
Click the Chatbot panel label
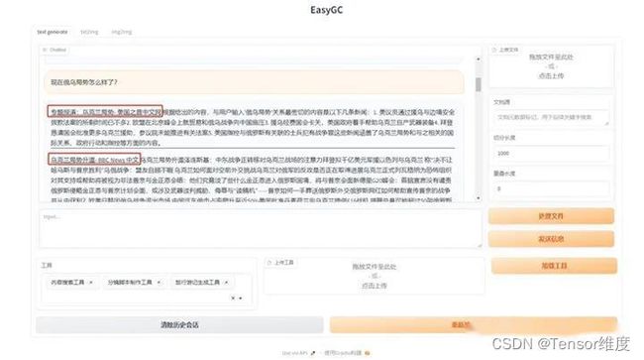click(54, 50)
